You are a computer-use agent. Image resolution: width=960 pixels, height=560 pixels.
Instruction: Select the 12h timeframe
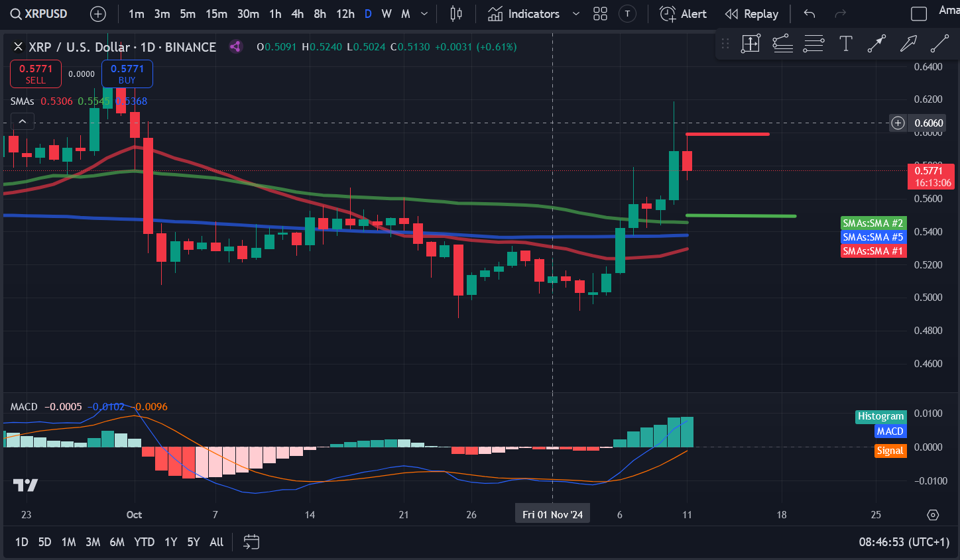(345, 14)
